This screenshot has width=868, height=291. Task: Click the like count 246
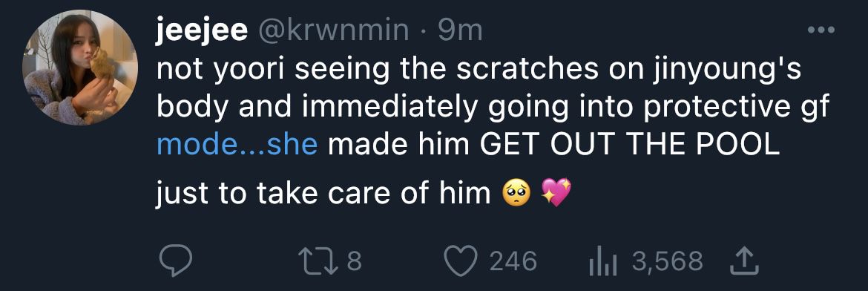(513, 261)
